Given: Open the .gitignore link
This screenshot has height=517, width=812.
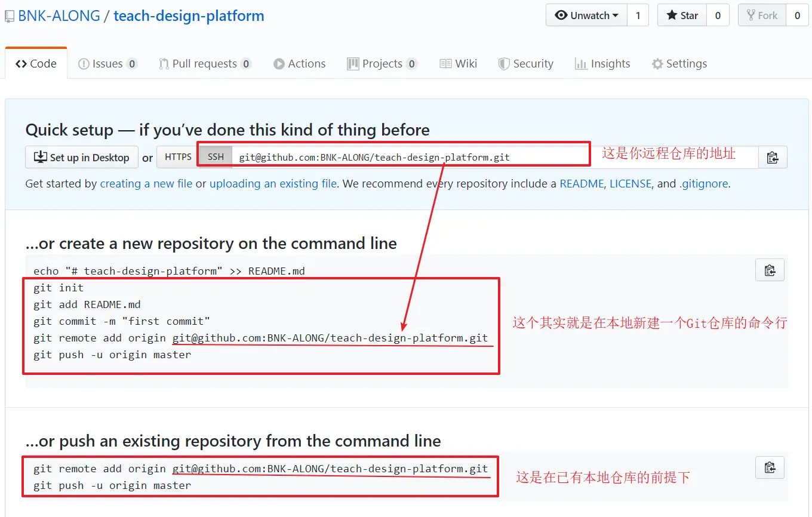Looking at the screenshot, I should click(x=703, y=184).
